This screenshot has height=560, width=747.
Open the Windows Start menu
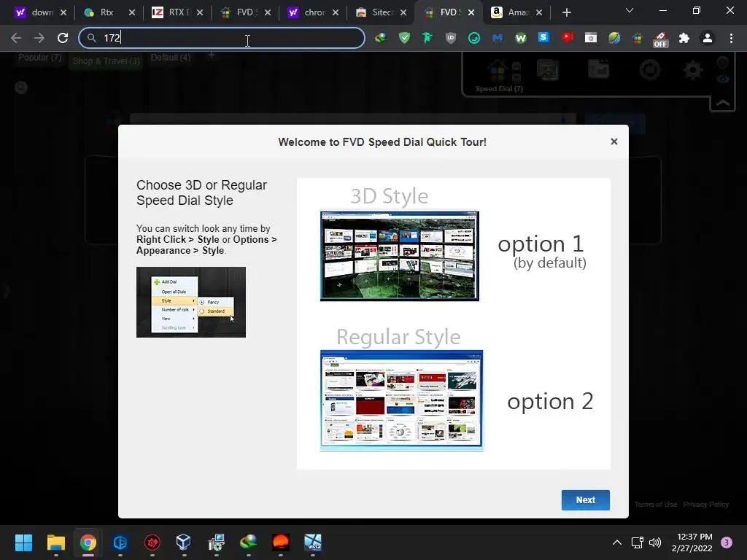[23, 542]
